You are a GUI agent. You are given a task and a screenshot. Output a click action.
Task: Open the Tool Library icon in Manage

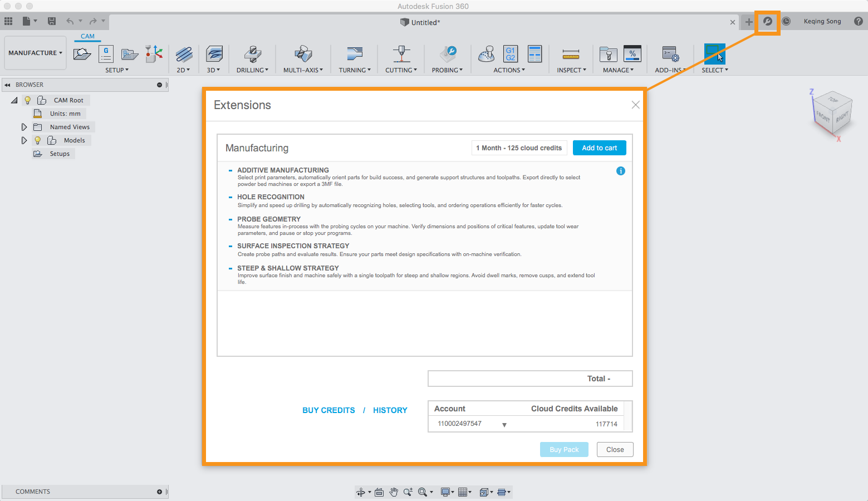click(x=608, y=54)
